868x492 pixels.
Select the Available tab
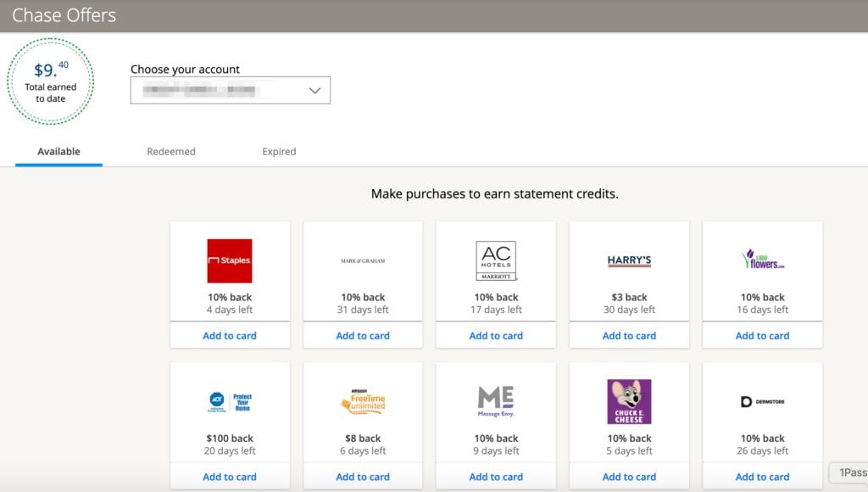click(58, 152)
